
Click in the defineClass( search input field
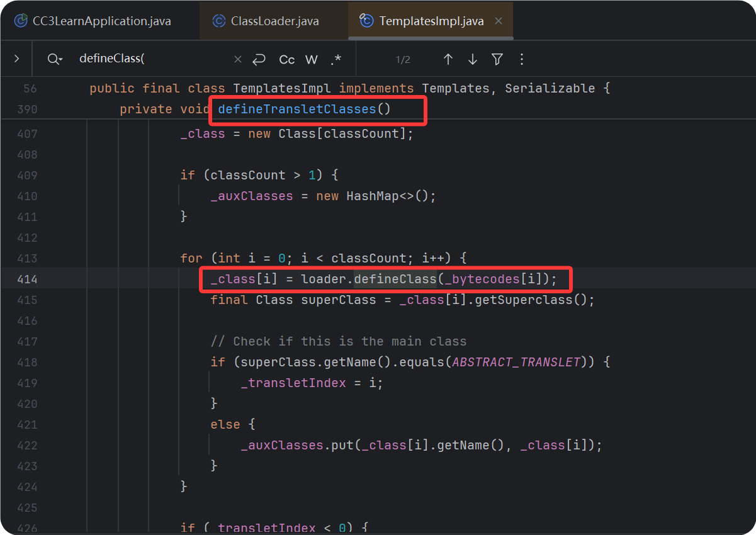[151, 59]
